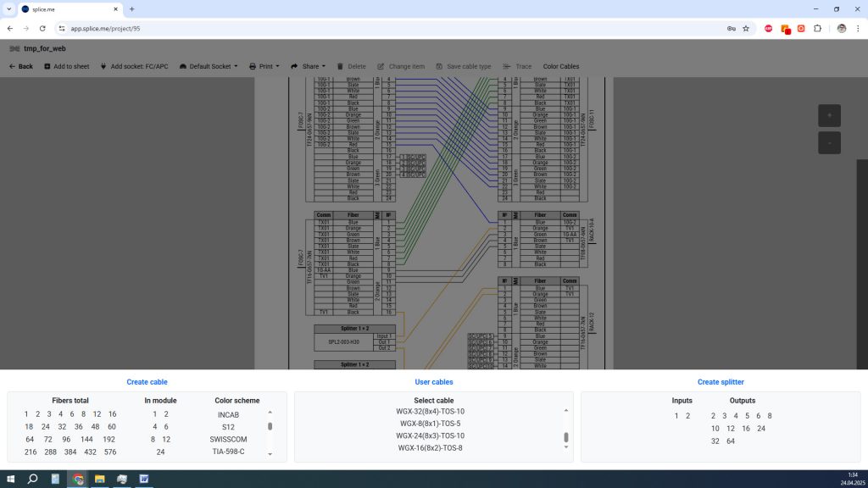The image size is (868, 488).
Task: Click the Save cable type icon
Action: [x=439, y=66]
